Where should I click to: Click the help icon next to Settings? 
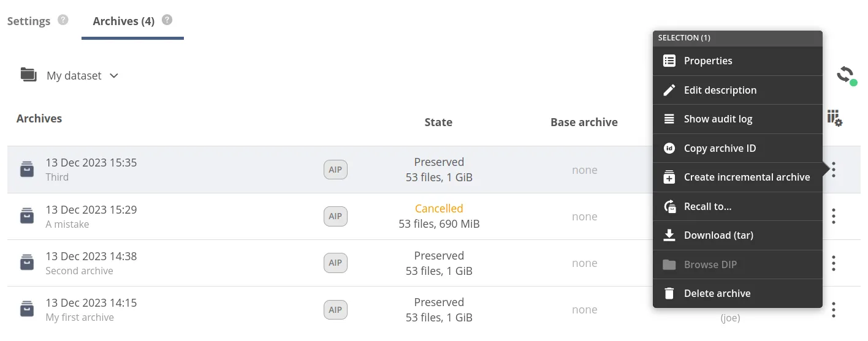click(x=63, y=20)
